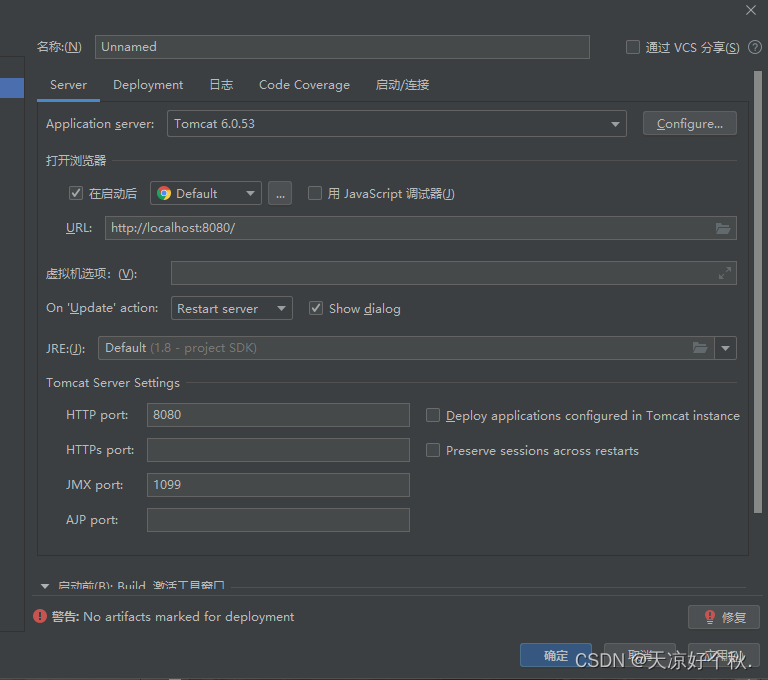The image size is (768, 680).
Task: Open the Restart server update action dropdown
Action: coord(232,308)
